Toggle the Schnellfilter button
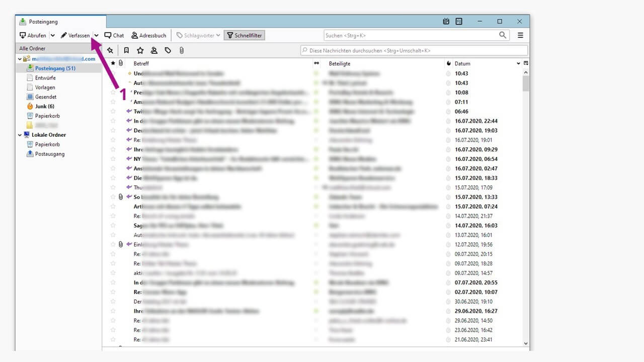 point(244,35)
